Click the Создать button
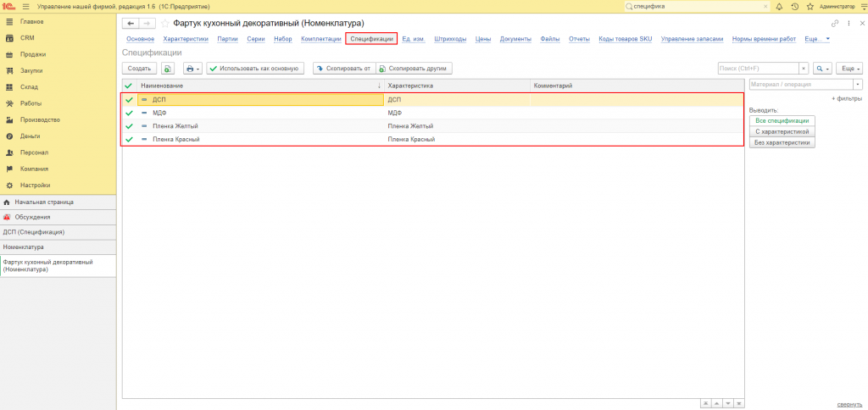 click(140, 68)
